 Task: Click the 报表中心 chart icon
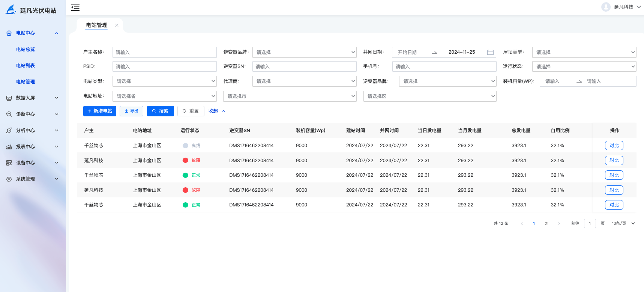pos(9,147)
